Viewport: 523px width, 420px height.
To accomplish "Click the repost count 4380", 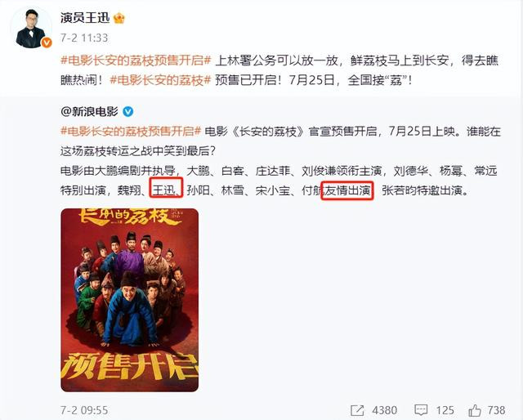I will pos(384,410).
